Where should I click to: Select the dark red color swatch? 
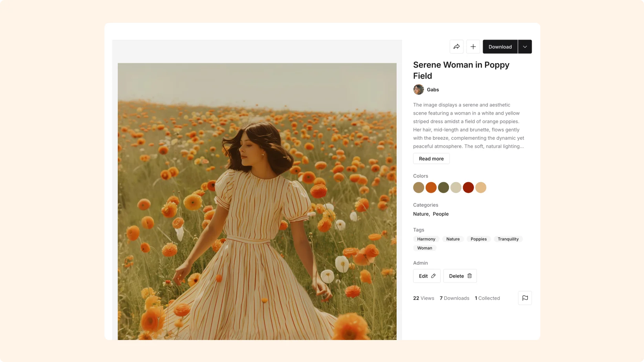pyautogui.click(x=468, y=187)
